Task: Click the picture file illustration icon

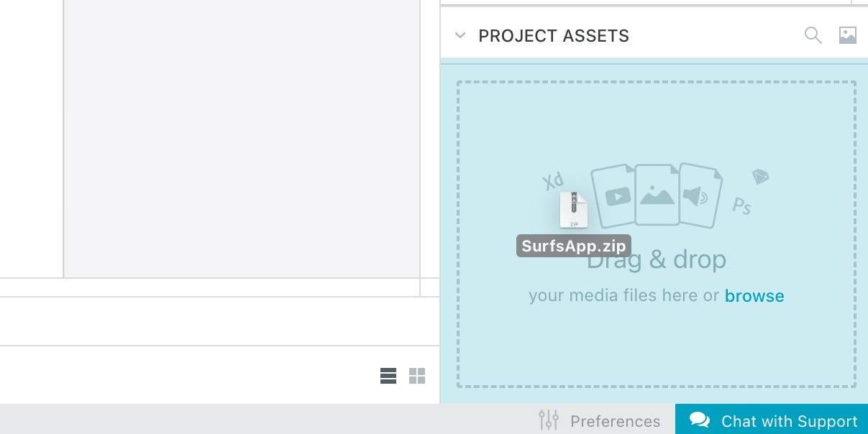Action: (657, 195)
